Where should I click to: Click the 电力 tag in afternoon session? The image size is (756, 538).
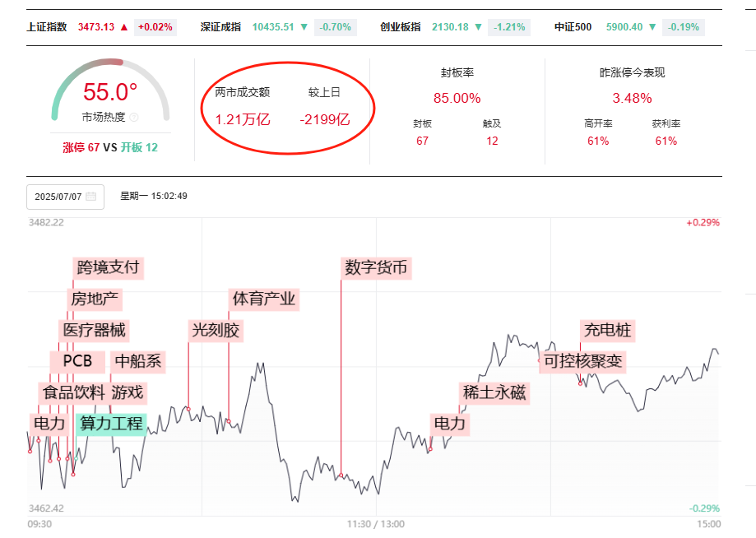[x=450, y=424]
